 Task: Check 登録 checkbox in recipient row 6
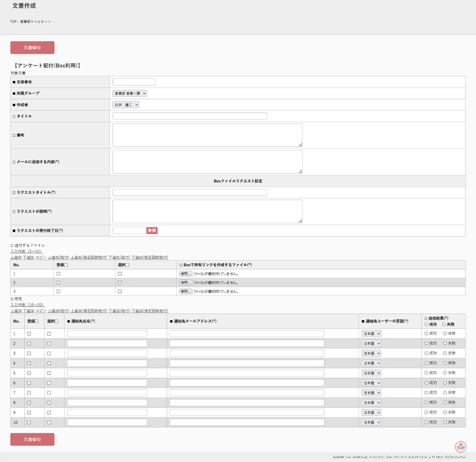click(x=29, y=383)
